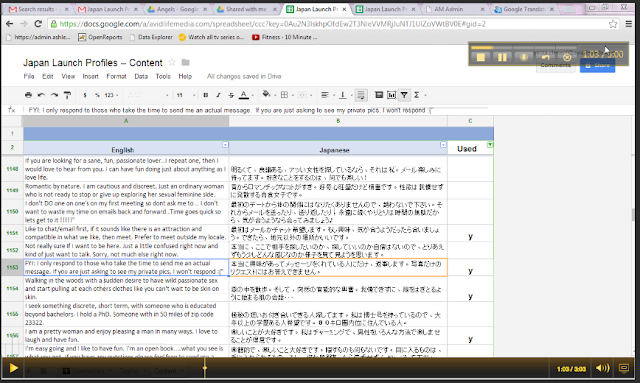Open the Tools menu
The height and width of the screenshot is (383, 640).
pos(163,76)
